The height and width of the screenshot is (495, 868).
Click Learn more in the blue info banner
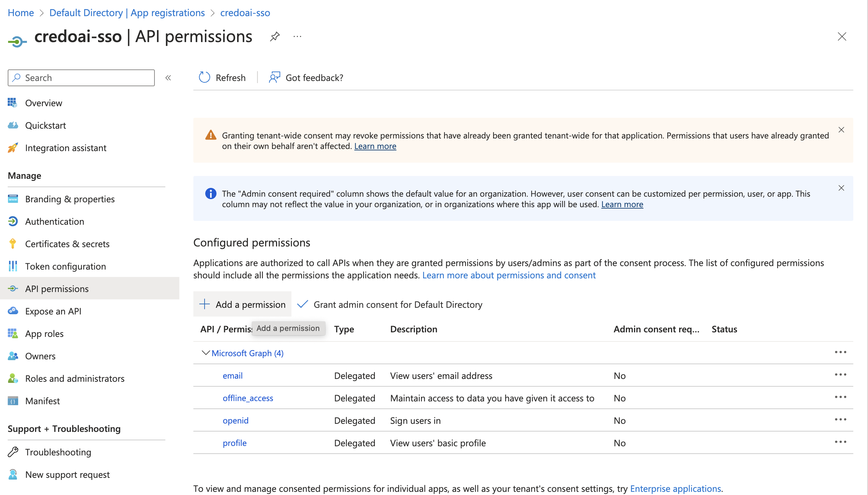(622, 204)
